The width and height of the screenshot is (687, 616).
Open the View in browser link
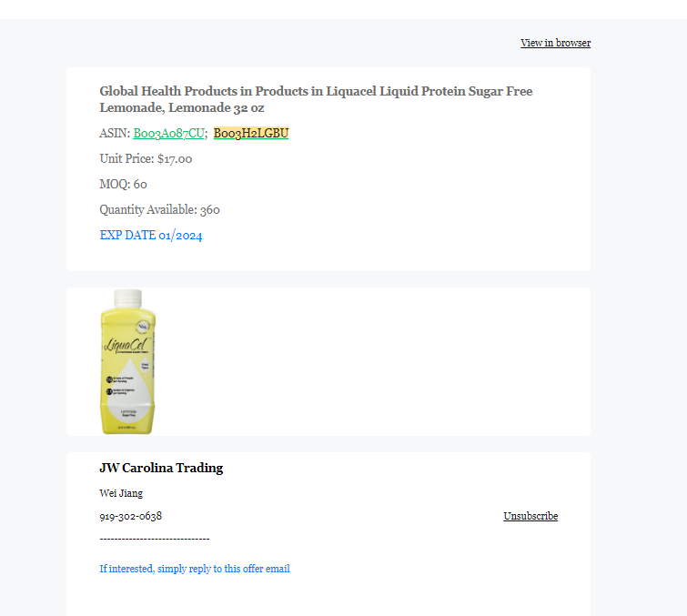pos(555,43)
